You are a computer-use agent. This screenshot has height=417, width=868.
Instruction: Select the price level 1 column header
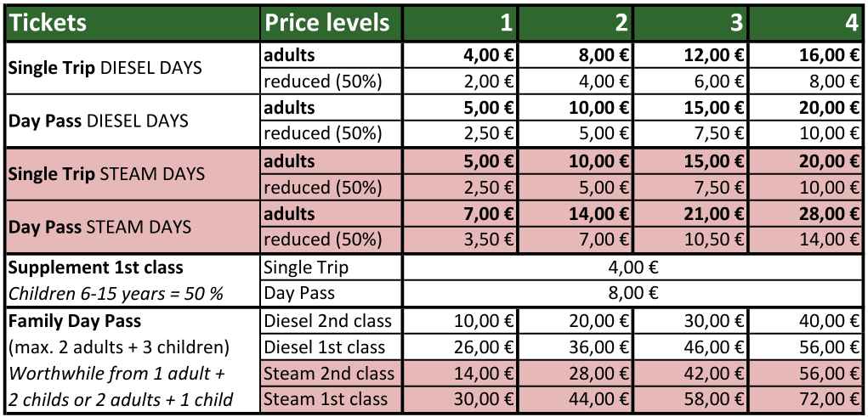(x=506, y=22)
